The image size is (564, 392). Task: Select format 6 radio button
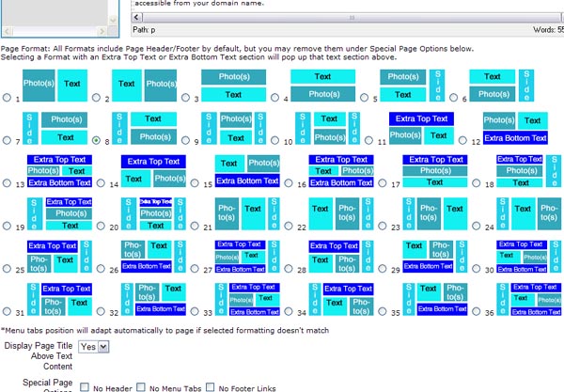(x=454, y=98)
